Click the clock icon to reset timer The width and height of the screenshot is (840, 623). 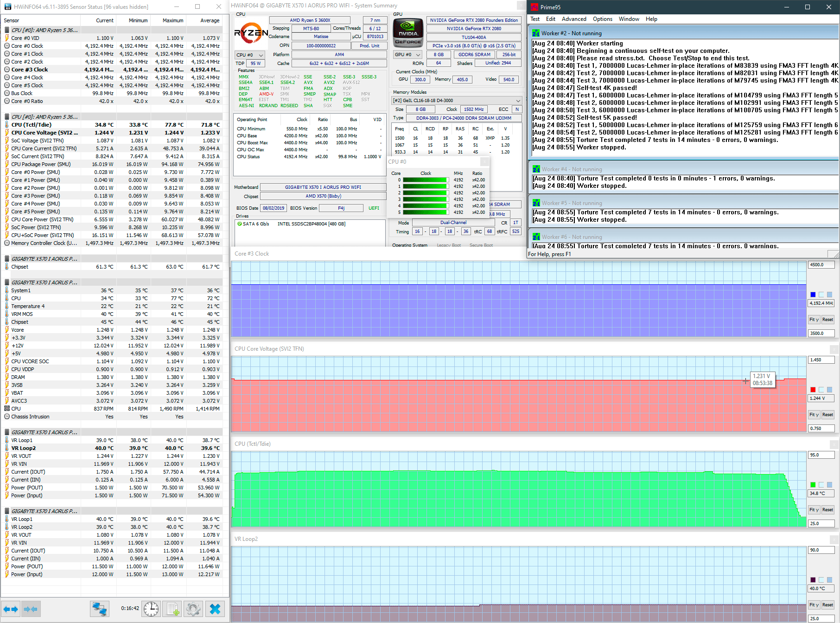pyautogui.click(x=151, y=609)
